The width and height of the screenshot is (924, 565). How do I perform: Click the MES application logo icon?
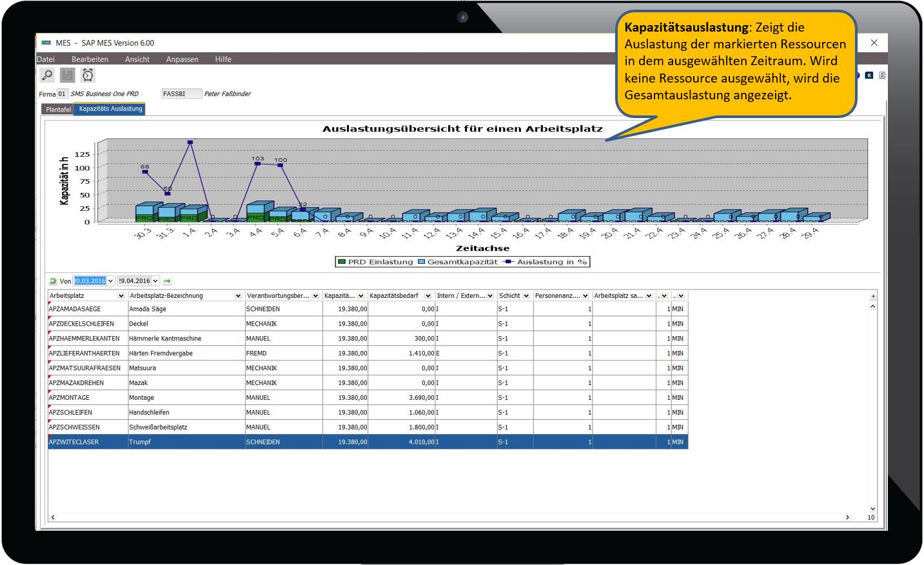[x=46, y=43]
